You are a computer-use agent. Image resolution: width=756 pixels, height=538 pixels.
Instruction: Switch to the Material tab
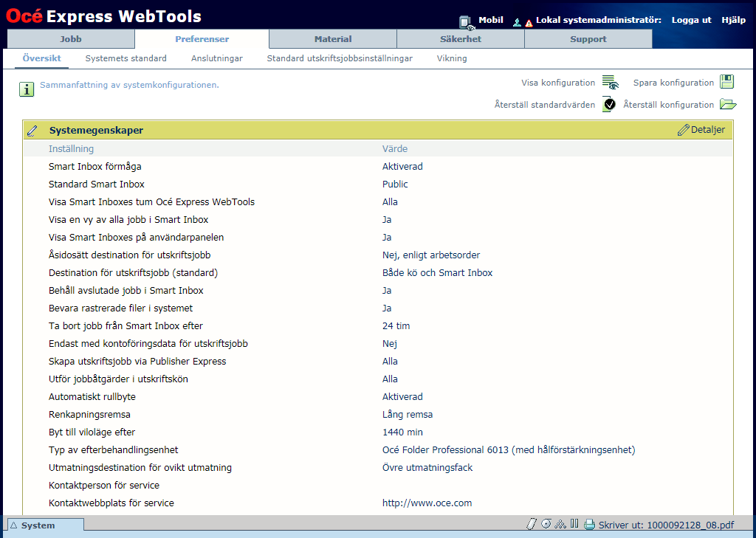[x=333, y=39]
